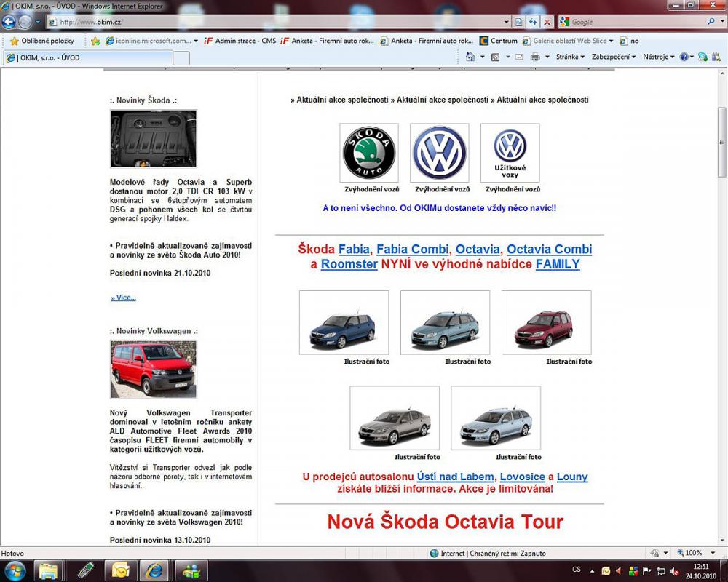The image size is (728, 582).
Task: Open the Stránka menu
Action: point(570,57)
